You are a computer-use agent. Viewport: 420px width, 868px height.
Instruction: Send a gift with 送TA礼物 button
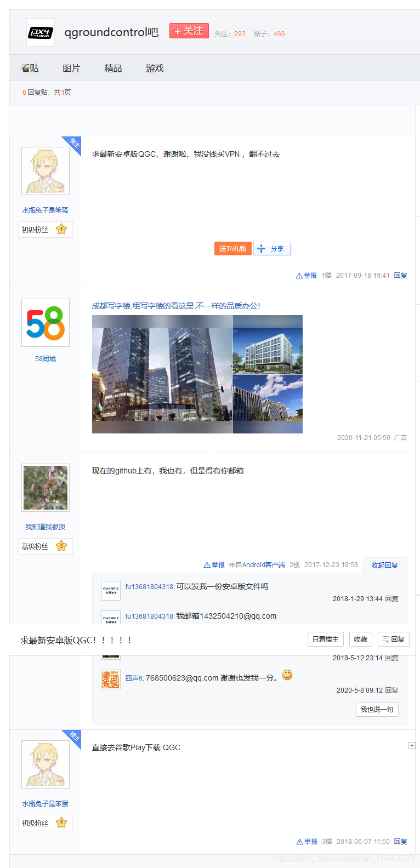pos(233,248)
